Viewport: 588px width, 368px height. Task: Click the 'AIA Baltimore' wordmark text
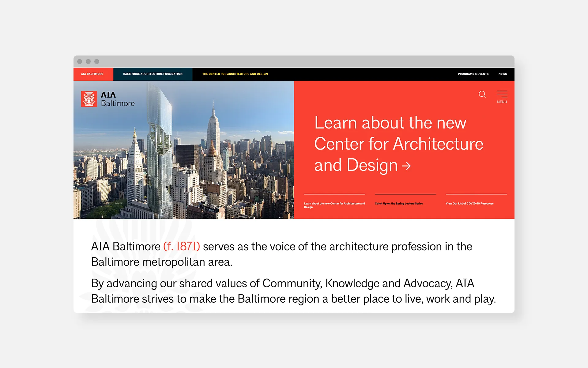tap(118, 99)
